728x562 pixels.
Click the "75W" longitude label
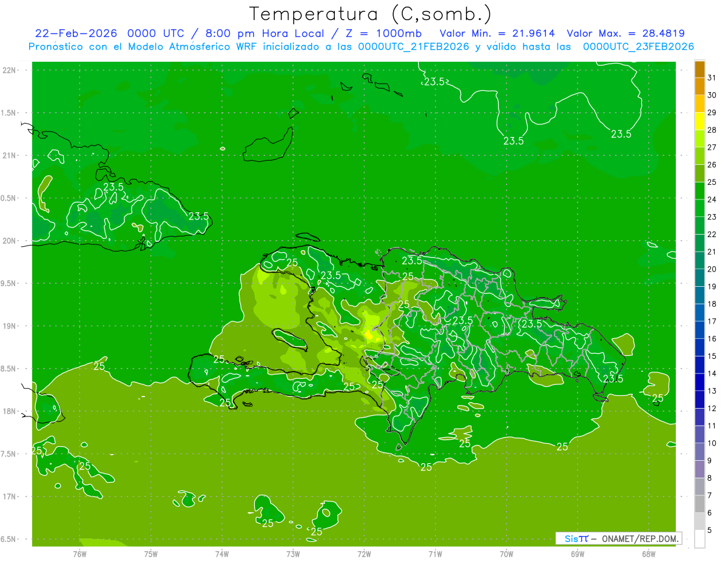pos(151,554)
